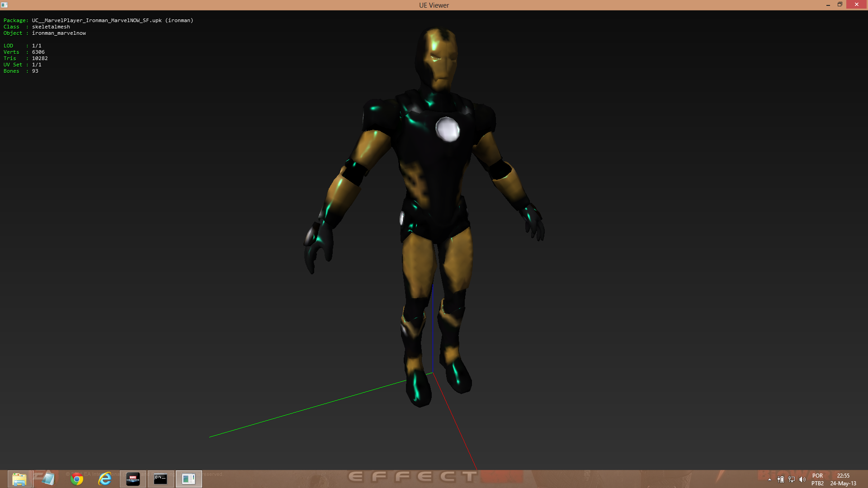
Task: Open the battery power status icon
Action: click(781, 479)
